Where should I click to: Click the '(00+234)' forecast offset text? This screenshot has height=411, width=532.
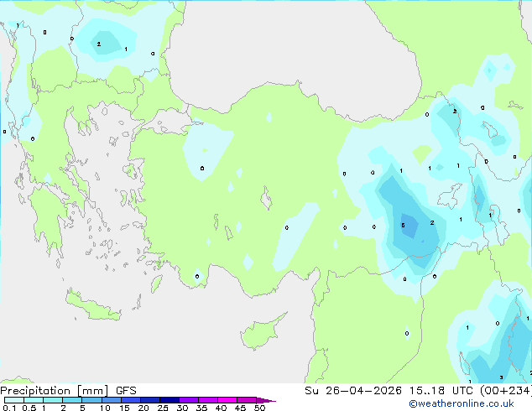pyautogui.click(x=506, y=391)
